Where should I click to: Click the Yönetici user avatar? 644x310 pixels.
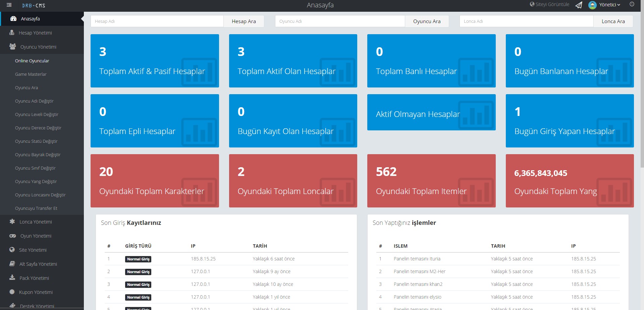click(x=592, y=5)
